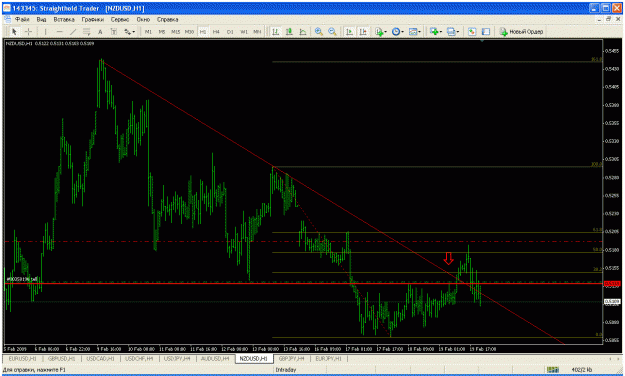Select the equidistant channel tool
625x376 pixels.
pyautogui.click(x=86, y=31)
